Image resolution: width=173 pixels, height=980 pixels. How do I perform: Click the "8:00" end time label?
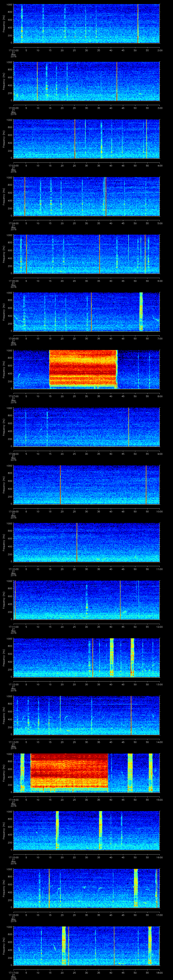point(160,396)
